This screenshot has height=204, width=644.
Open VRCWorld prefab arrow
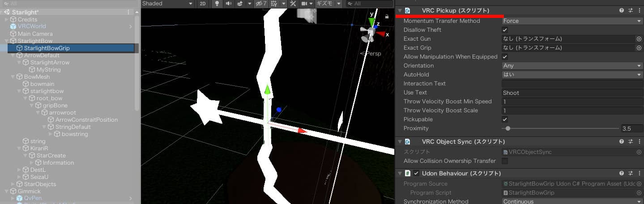coord(131,27)
